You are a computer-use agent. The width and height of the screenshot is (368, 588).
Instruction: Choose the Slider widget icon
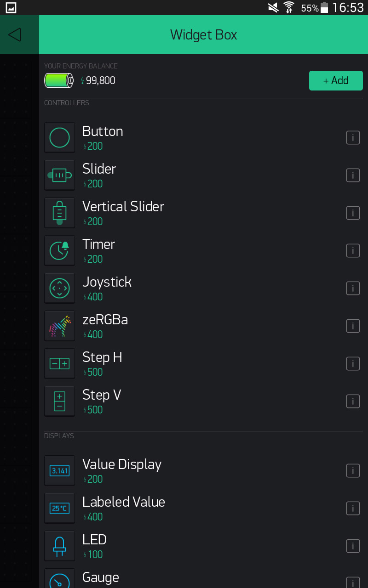[x=59, y=175]
